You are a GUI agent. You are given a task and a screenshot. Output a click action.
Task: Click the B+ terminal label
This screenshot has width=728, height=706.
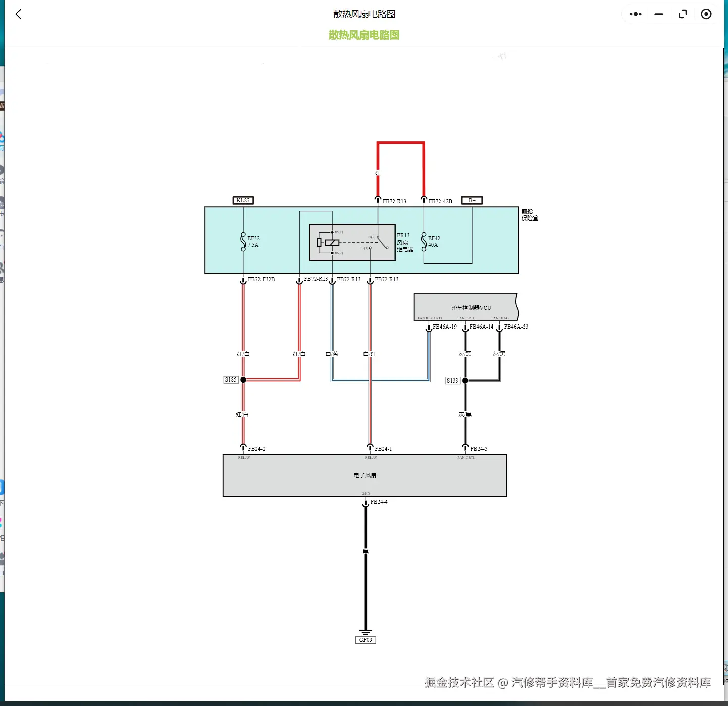tap(472, 200)
